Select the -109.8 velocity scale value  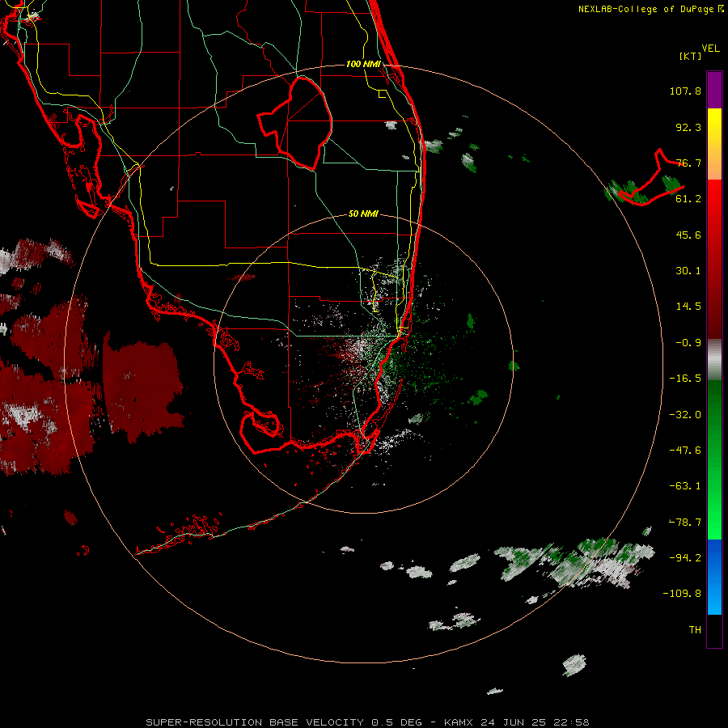682,594
